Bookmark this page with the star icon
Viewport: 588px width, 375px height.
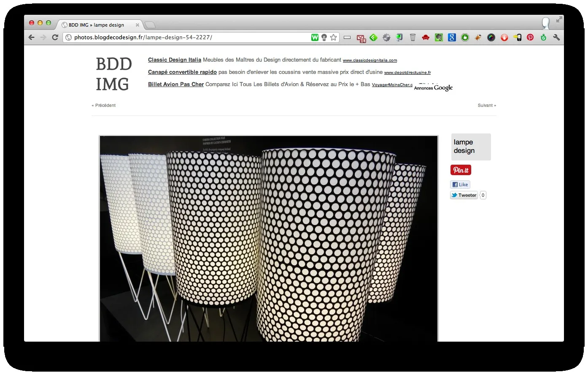click(334, 38)
